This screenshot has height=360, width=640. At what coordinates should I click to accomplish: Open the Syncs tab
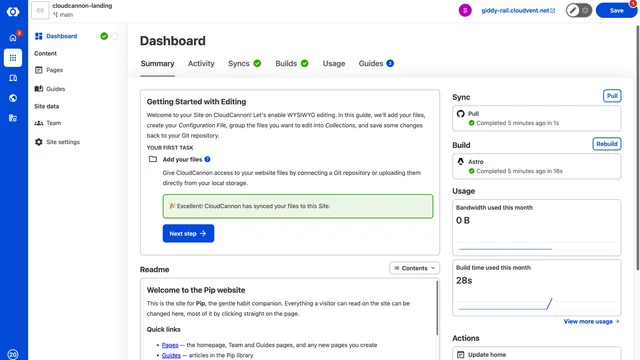(x=244, y=64)
